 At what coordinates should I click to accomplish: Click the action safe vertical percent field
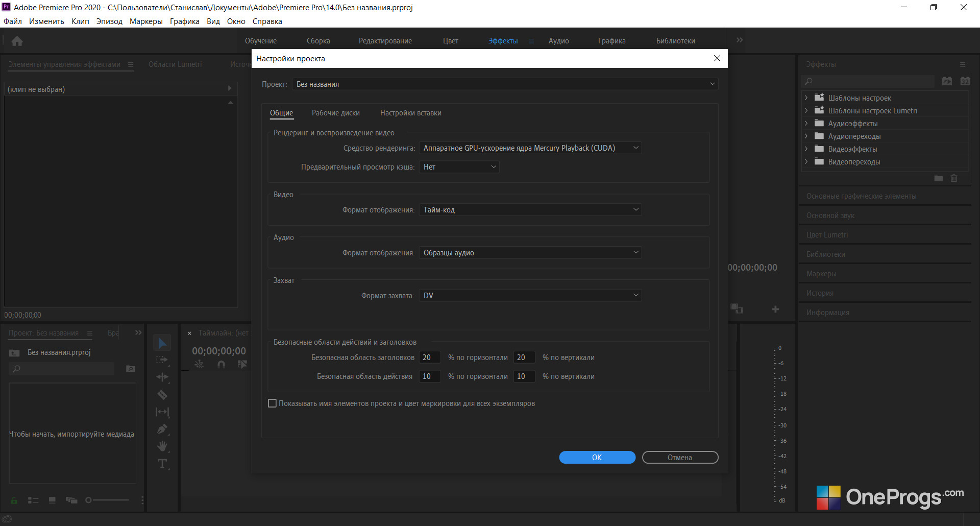click(524, 376)
